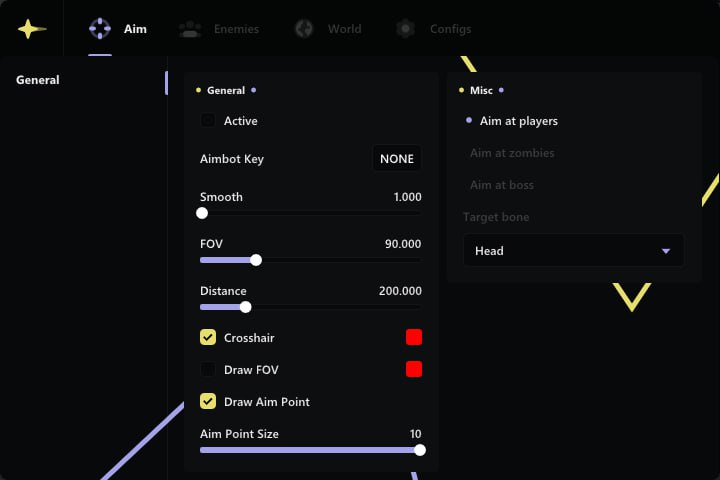Select General in the left sidebar
This screenshot has width=720, height=480.
pos(38,80)
